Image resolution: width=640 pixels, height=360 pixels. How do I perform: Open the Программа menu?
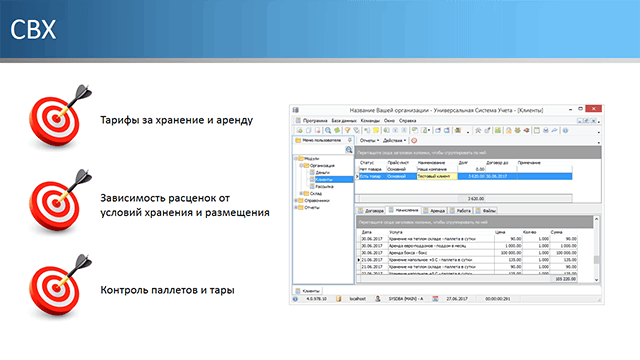click(x=315, y=121)
